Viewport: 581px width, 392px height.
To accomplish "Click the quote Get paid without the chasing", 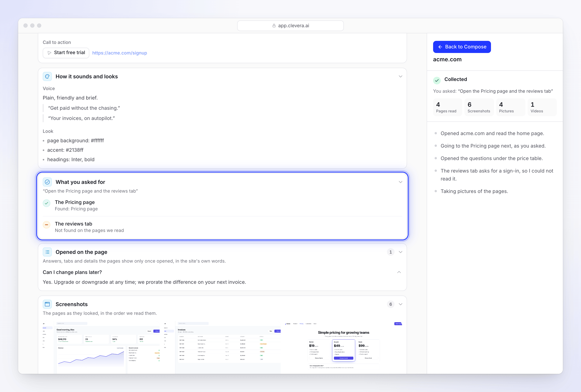I will pyautogui.click(x=84, y=108).
